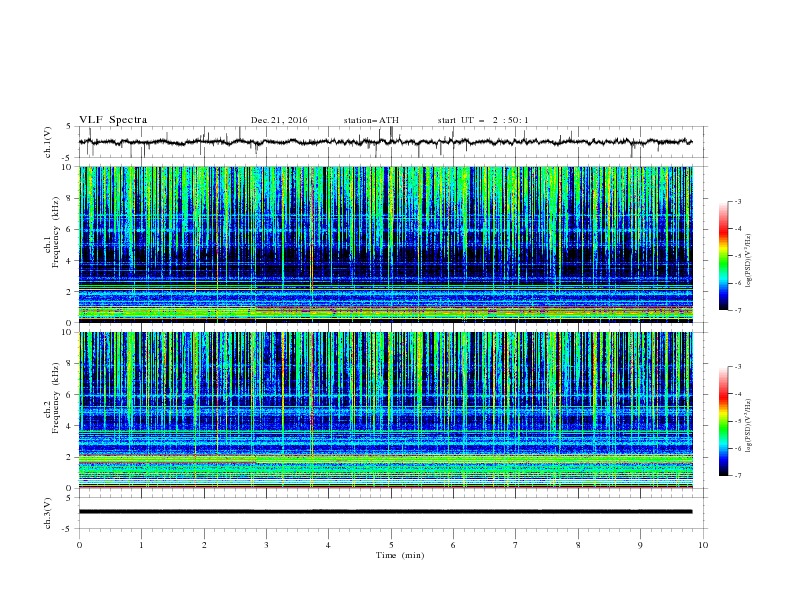Click the ch.2 spectrogram color bar
Viewport: 792px width, 612px height.
tap(723, 421)
